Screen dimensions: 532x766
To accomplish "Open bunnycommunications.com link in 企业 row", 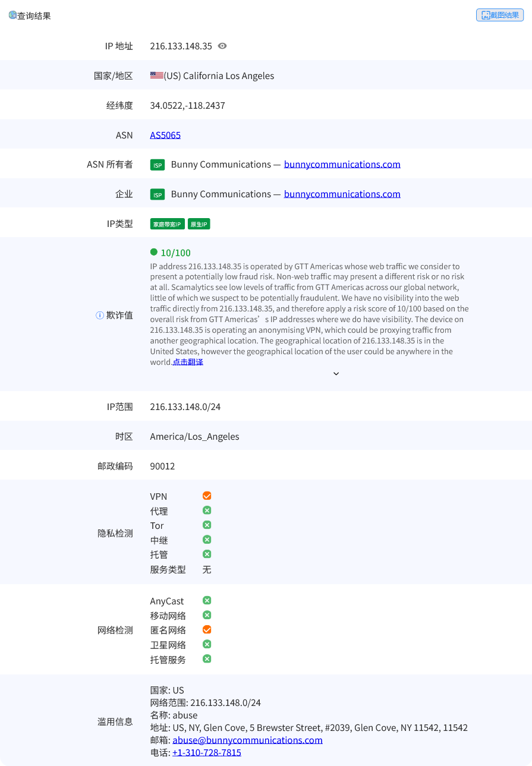I will pyautogui.click(x=342, y=194).
